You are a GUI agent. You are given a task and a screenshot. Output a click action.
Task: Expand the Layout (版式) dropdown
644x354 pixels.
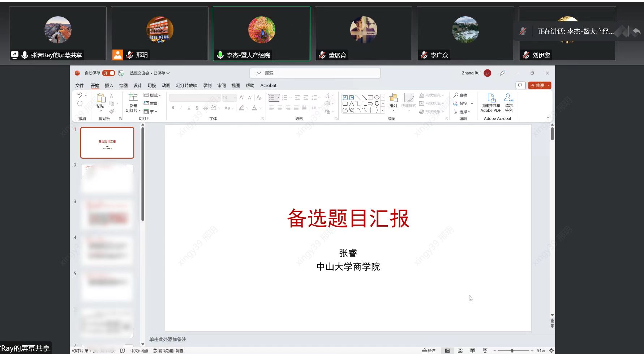(x=153, y=95)
